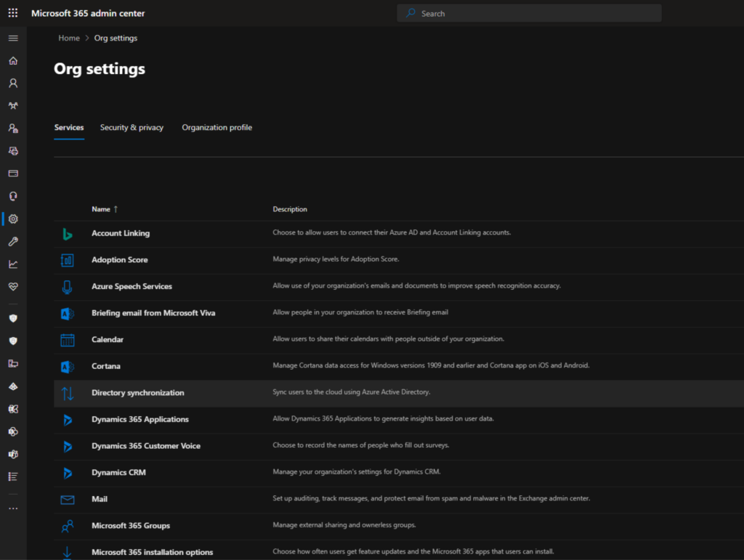Viewport: 744px width, 560px height.
Task: Focus the Search box at the top
Action: [529, 13]
